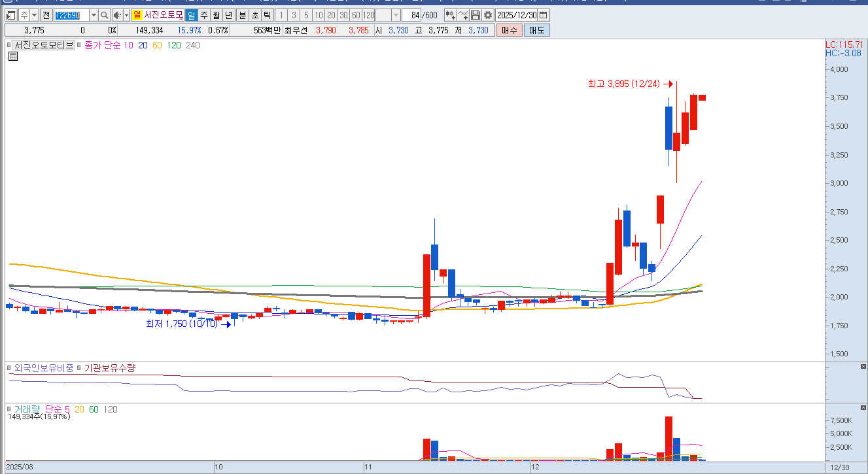Expand the stock code history dropdown

93,15
